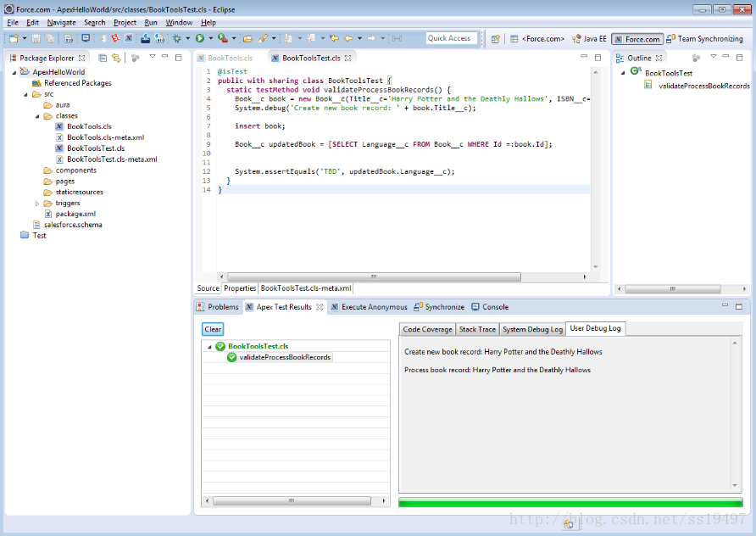Click the monitor icon in the toolbar

[86, 39]
